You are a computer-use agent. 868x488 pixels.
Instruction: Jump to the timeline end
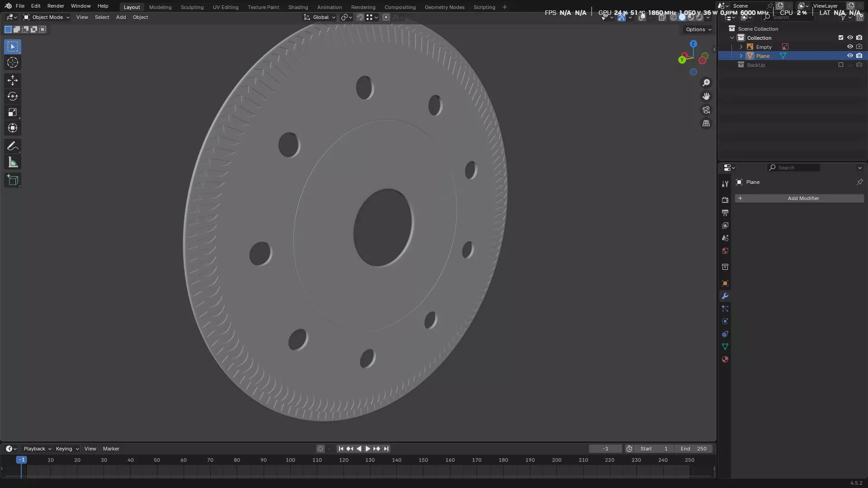[x=386, y=449]
